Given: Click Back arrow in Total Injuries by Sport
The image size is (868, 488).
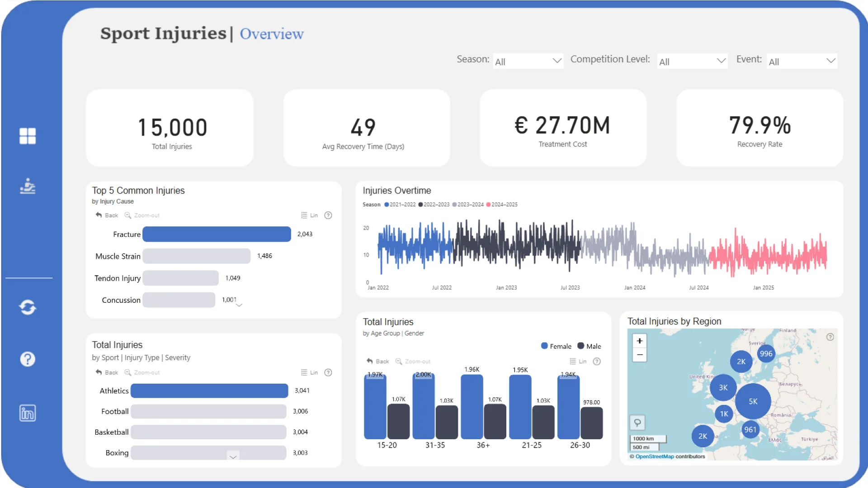Looking at the screenshot, I should click(107, 372).
